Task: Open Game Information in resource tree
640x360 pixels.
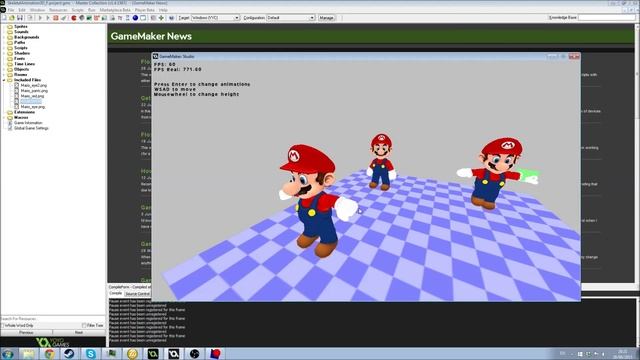Action: 28,123
